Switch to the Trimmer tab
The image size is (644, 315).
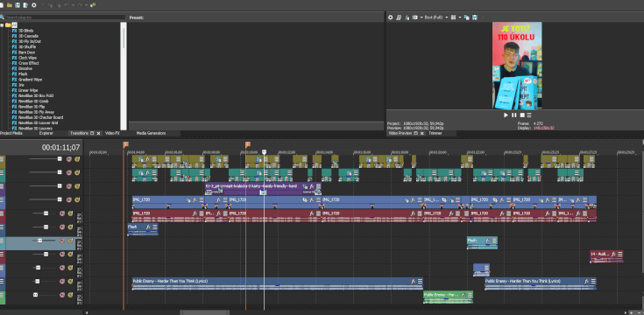point(435,133)
